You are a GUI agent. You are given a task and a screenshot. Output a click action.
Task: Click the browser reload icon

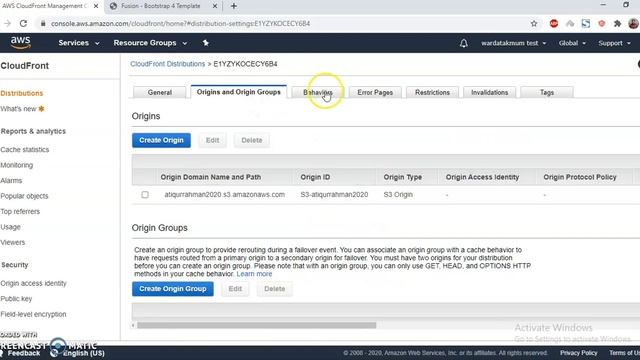tap(23, 24)
